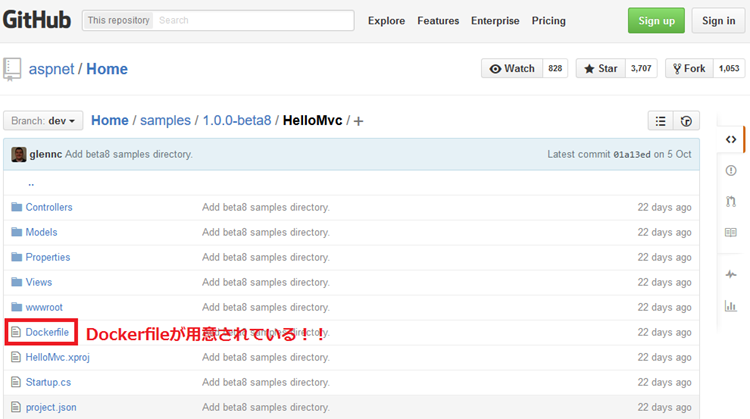This screenshot has height=419, width=750.
Task: Open the Controllers folder link
Action: [49, 207]
